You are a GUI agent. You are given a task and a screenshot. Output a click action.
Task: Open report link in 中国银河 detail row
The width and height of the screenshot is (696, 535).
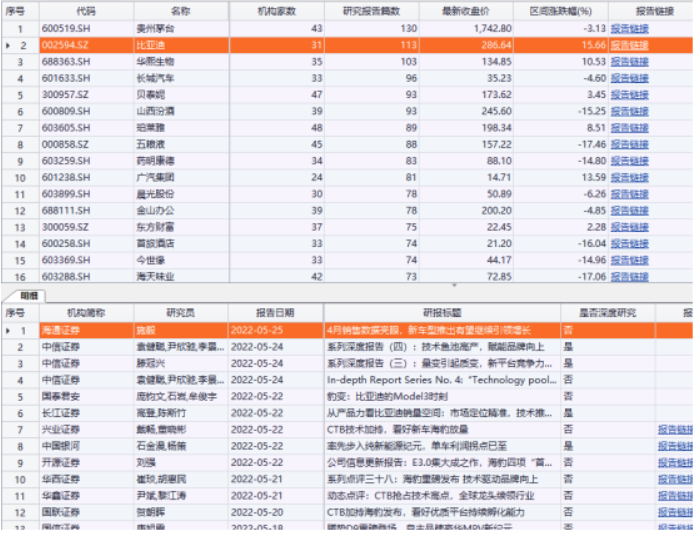pos(675,446)
